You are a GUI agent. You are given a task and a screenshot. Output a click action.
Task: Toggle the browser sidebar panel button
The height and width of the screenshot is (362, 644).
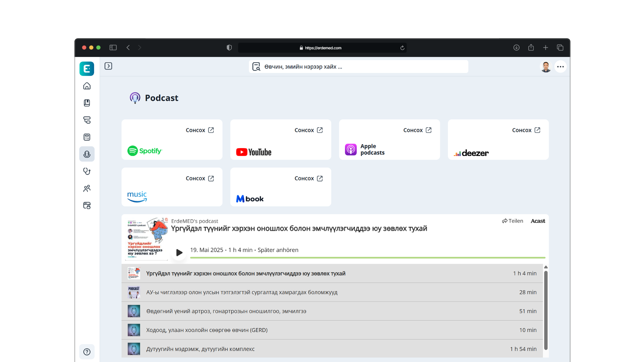[113, 48]
